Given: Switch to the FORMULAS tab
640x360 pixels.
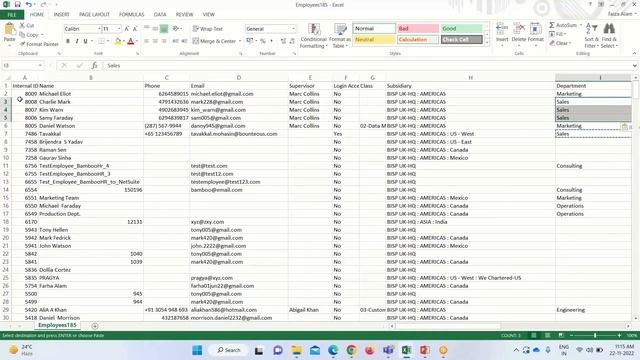Looking at the screenshot, I should click(131, 14).
